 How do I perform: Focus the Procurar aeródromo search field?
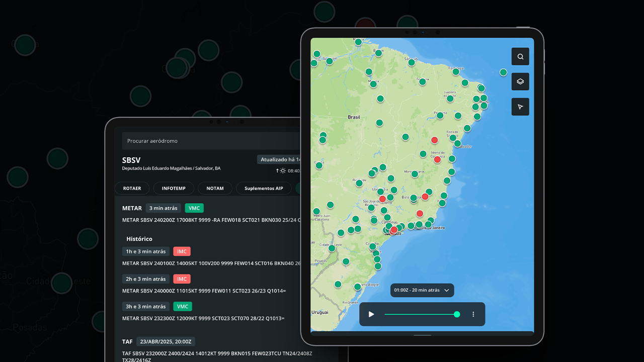coord(211,141)
